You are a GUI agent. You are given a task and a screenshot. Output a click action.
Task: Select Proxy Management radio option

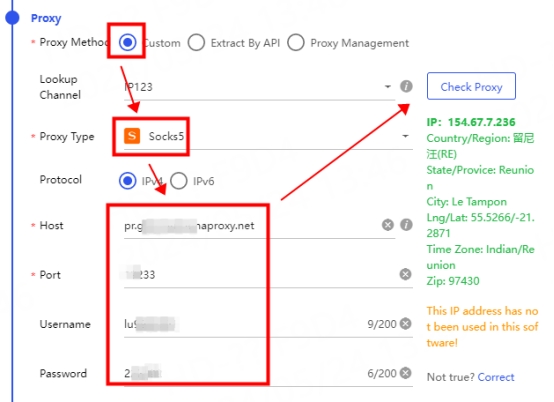click(296, 43)
